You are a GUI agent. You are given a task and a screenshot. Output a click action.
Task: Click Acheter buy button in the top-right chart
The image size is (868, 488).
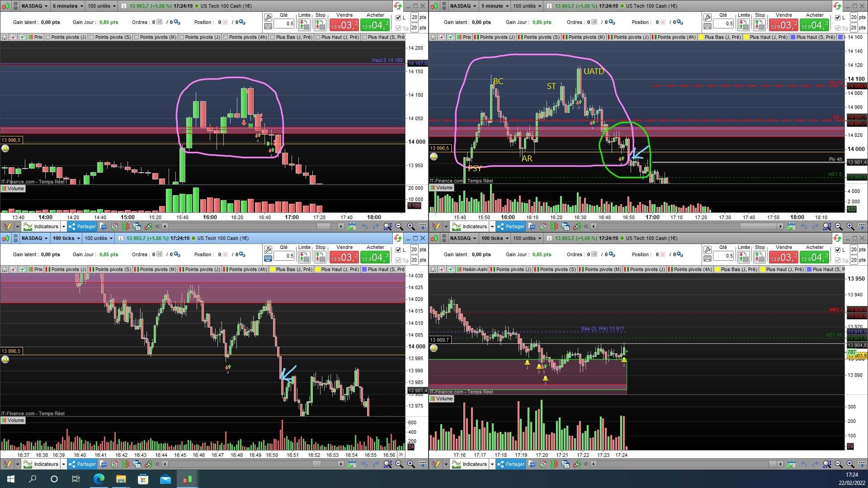[814, 25]
